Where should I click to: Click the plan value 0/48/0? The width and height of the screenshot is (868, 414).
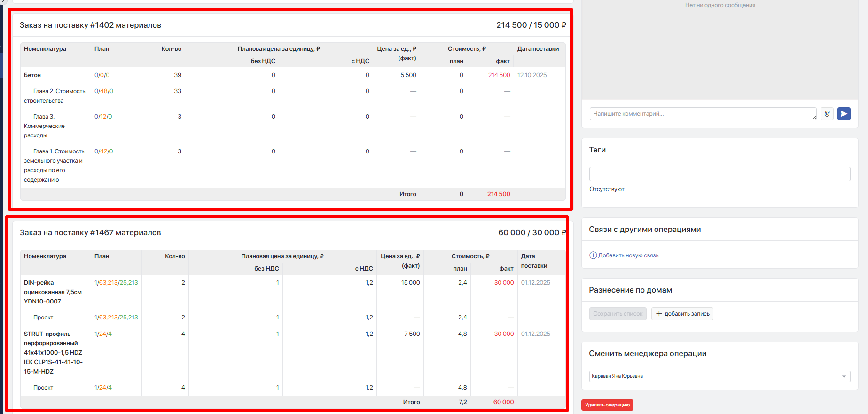click(x=104, y=91)
